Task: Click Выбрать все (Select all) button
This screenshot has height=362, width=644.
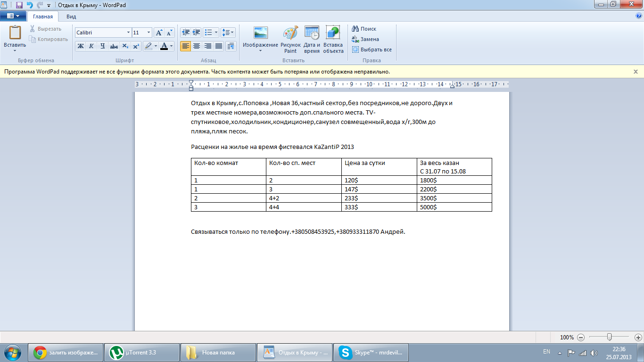Action: click(372, 49)
